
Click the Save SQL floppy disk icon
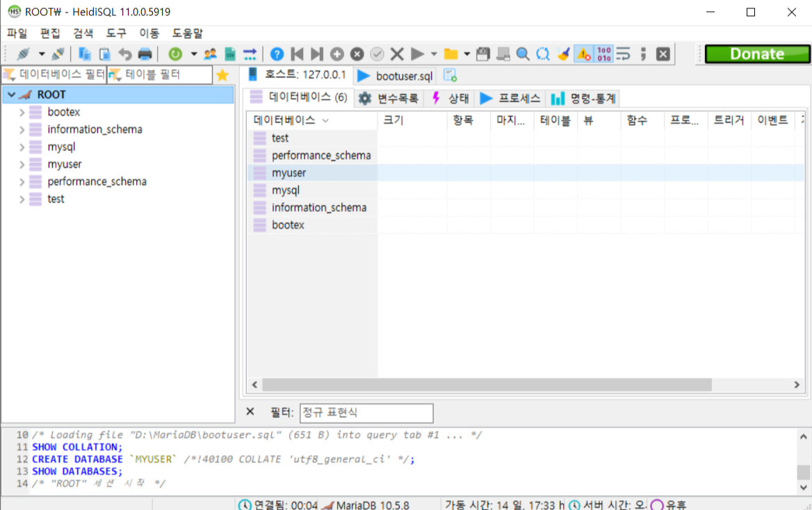coord(483,54)
